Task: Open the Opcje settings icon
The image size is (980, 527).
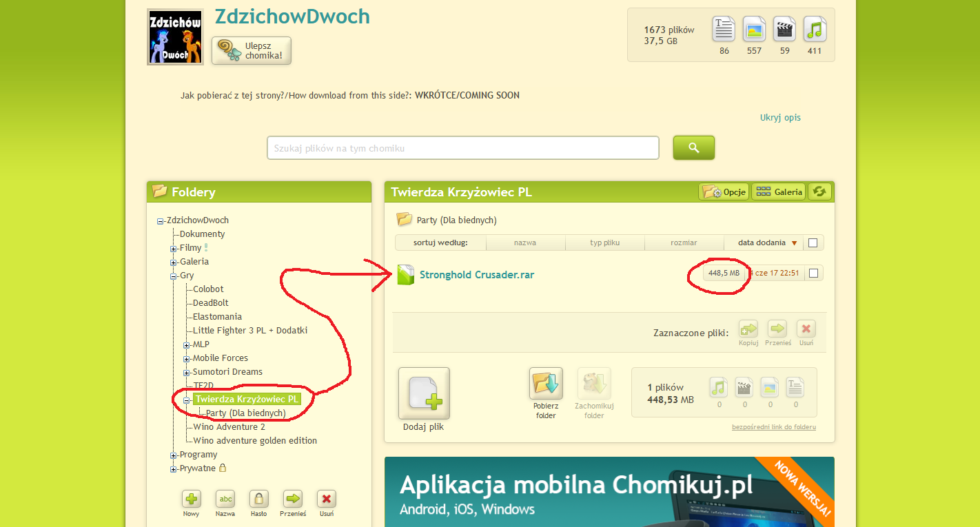Action: 723,192
